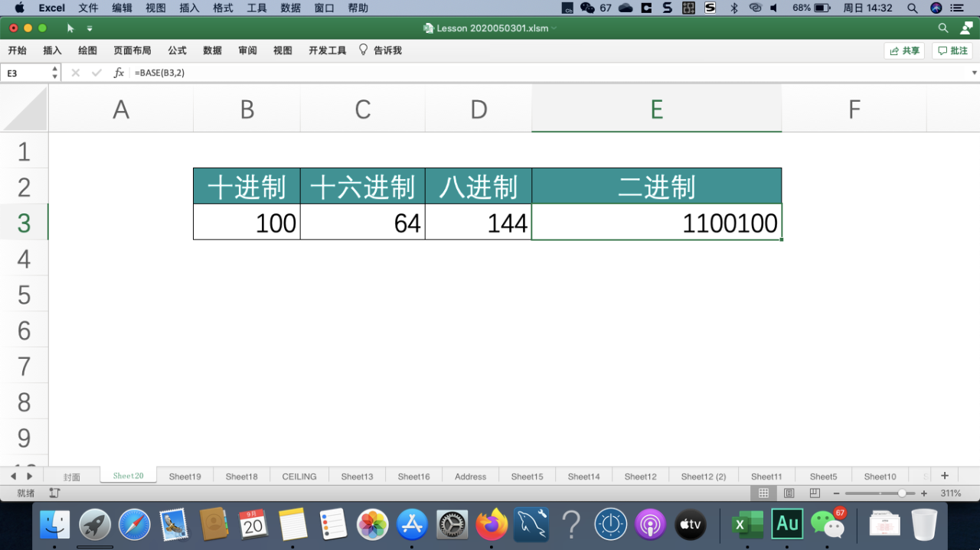
Task: Click the zoom in plus button
Action: coord(924,493)
